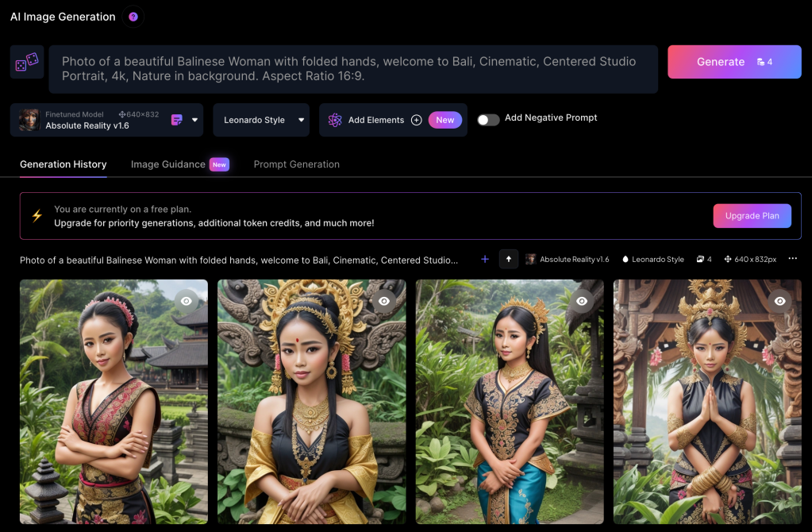Click the purple preset icon beside Absolute Reality
Screen dimensions: 812x532
pos(177,120)
